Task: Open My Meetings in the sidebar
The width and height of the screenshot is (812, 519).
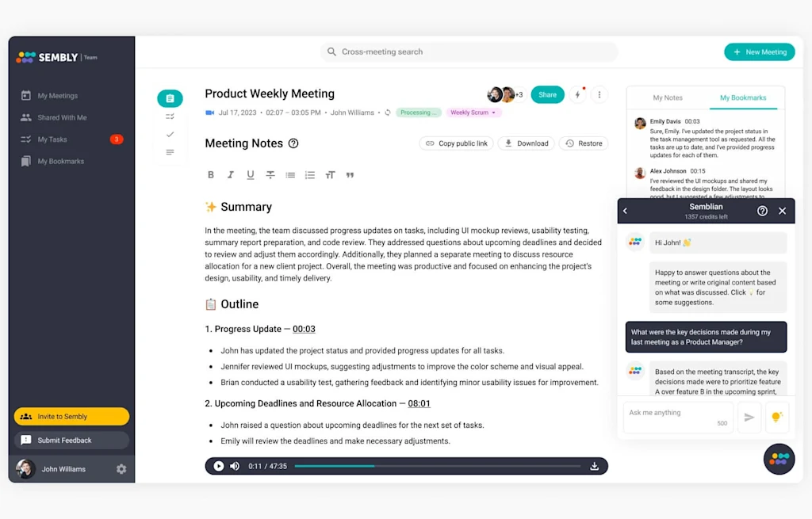Action: [57, 96]
